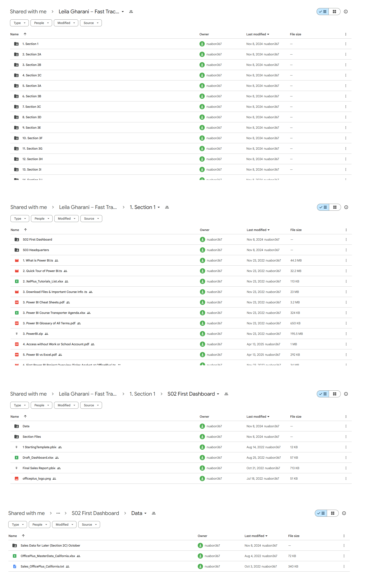This screenshot has width=368, height=588.
Task: Click the Name sort arrow in the Data folder listing
Action: (23, 536)
